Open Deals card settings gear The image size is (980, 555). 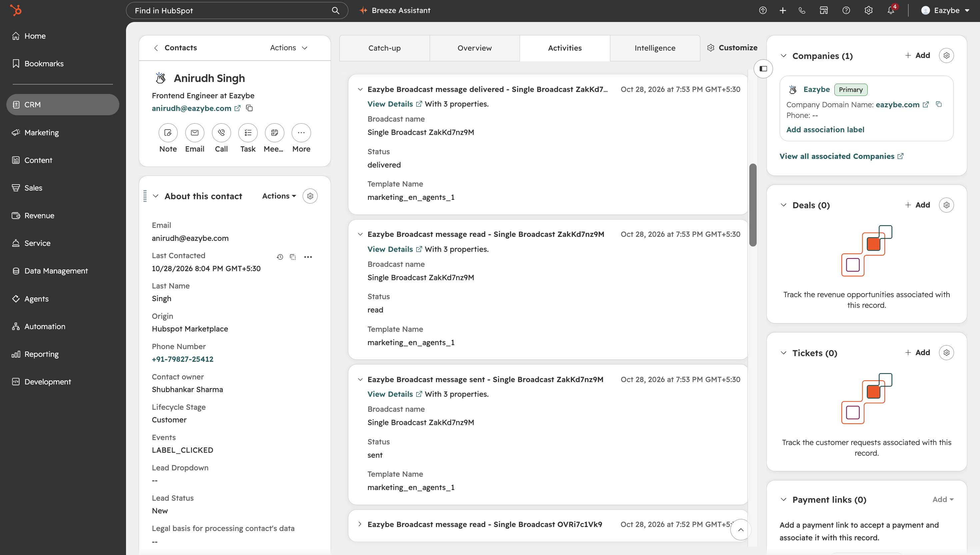click(x=946, y=205)
